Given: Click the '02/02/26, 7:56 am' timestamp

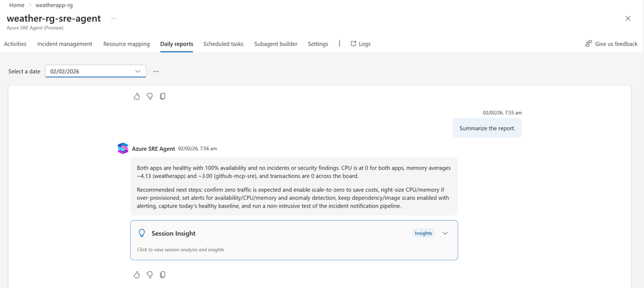Looking at the screenshot, I should pos(197,149).
